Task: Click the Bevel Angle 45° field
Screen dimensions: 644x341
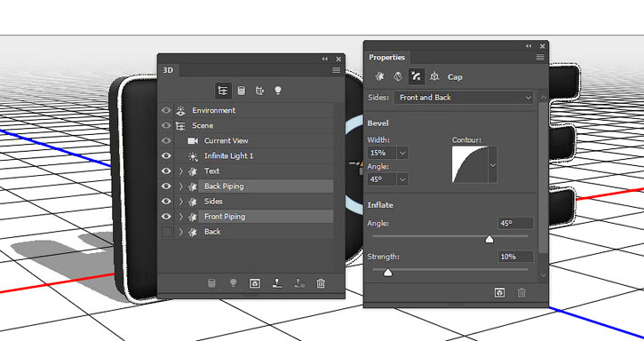Action: (x=382, y=179)
